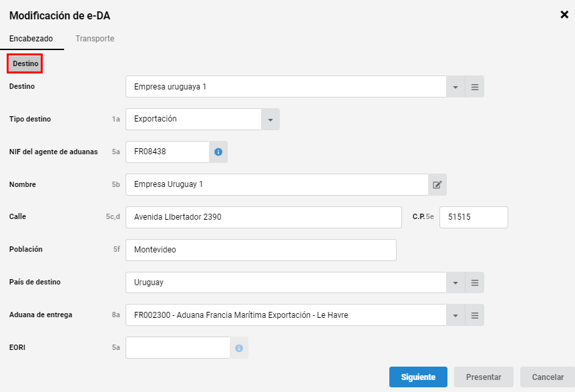Open the list menu icon beside Destino field
Screen dimensions: 575x392
click(x=475, y=87)
